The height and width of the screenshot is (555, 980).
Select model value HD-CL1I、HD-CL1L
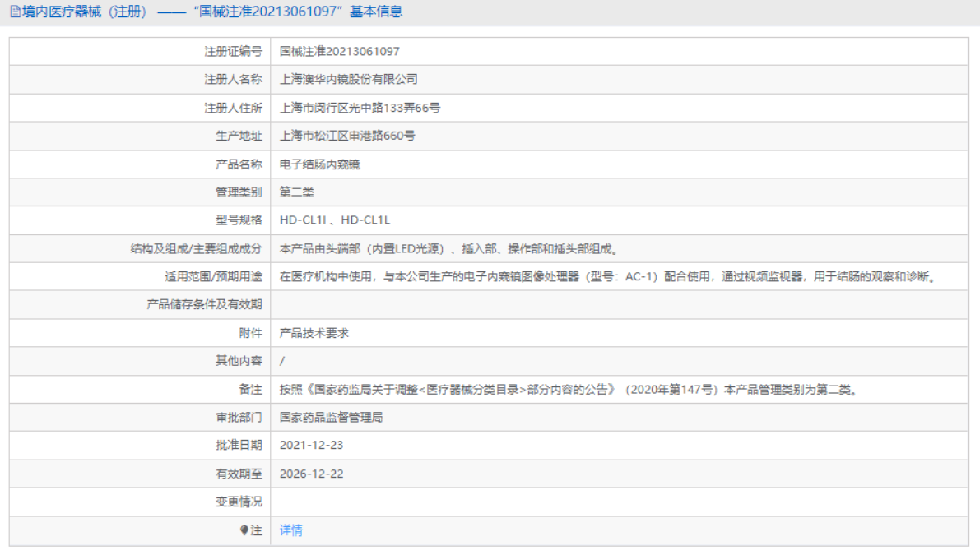coord(334,220)
